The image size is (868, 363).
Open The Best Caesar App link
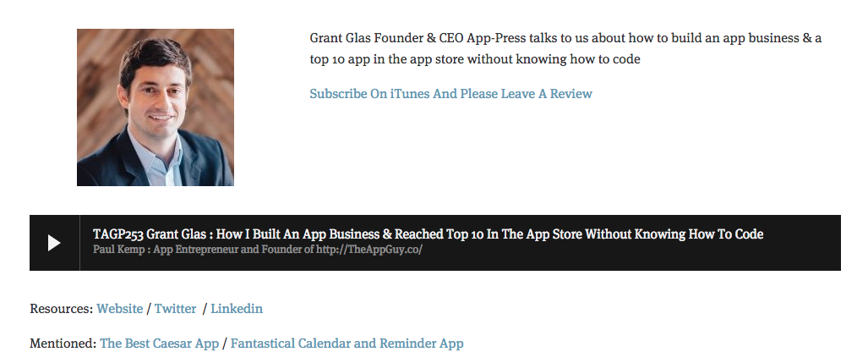tap(160, 344)
